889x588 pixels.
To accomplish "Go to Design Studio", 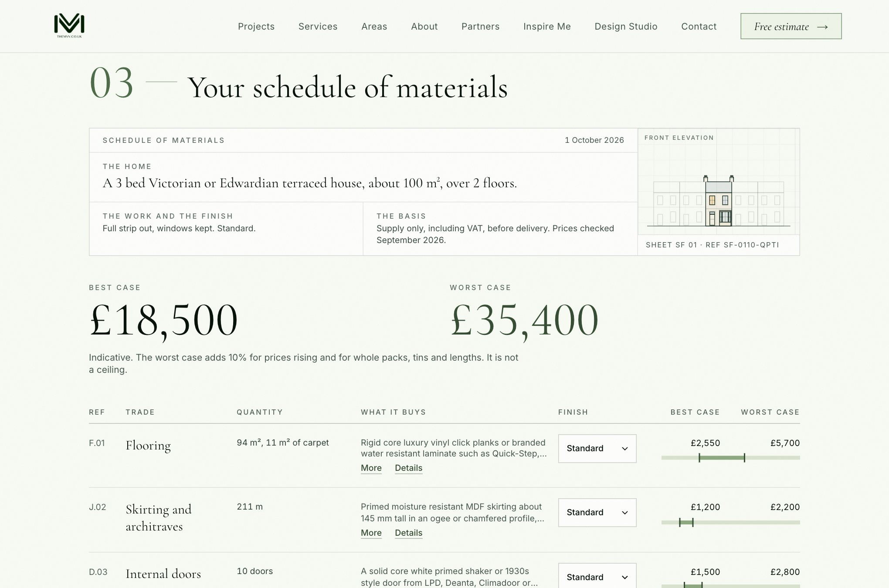I will [x=626, y=27].
